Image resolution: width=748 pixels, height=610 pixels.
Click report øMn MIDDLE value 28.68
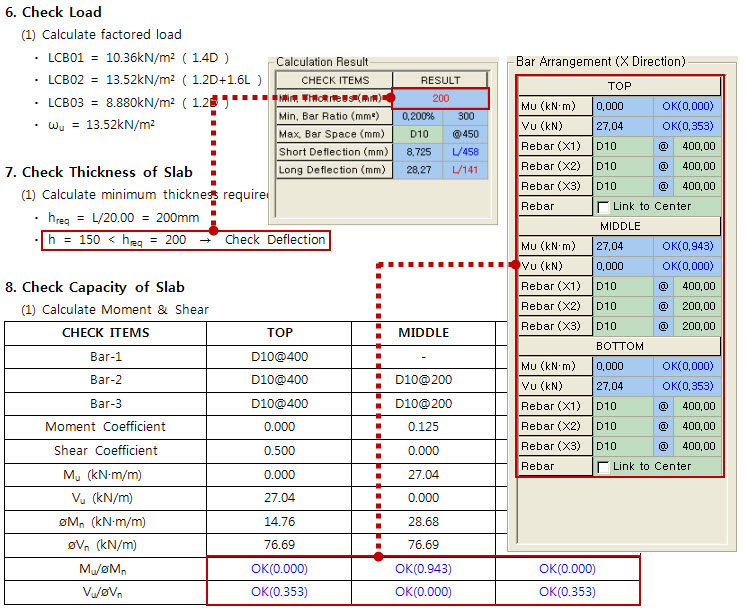click(x=424, y=522)
